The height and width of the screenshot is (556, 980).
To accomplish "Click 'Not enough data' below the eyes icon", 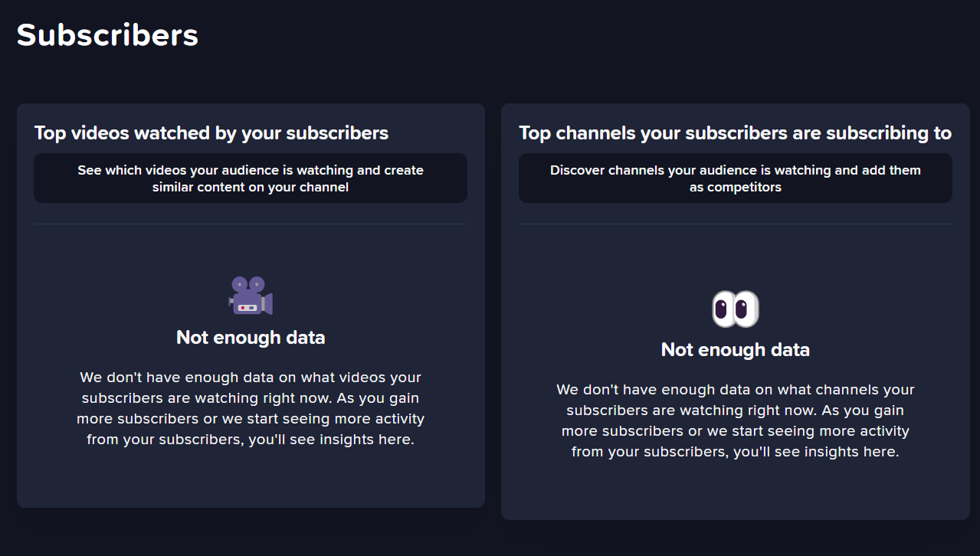I will pos(736,350).
